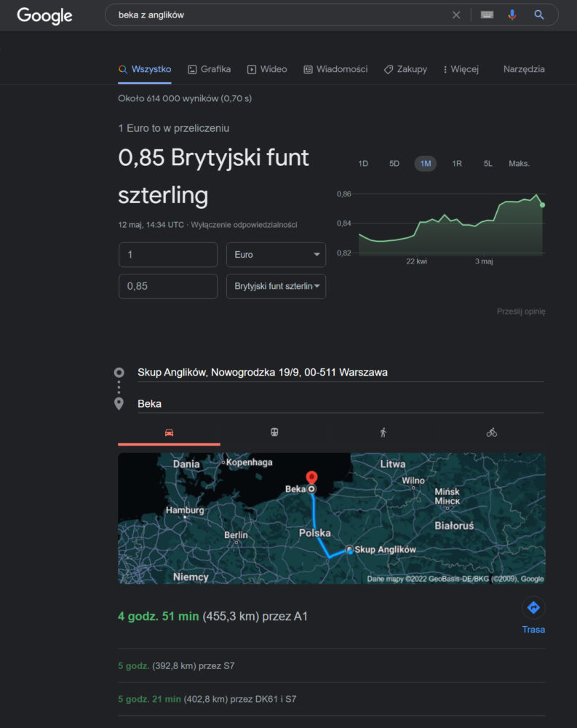Start voice search with the microphone icon
Screen dimensions: 577x728
click(512, 15)
